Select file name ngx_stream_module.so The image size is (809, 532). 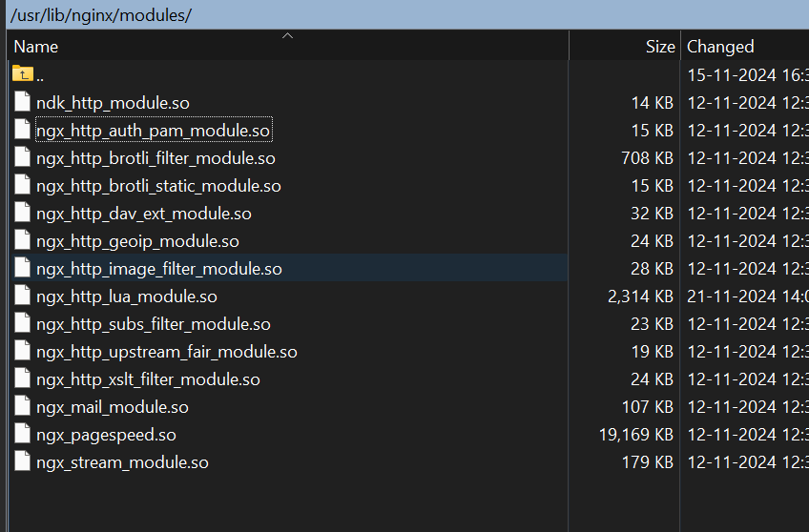click(x=122, y=462)
